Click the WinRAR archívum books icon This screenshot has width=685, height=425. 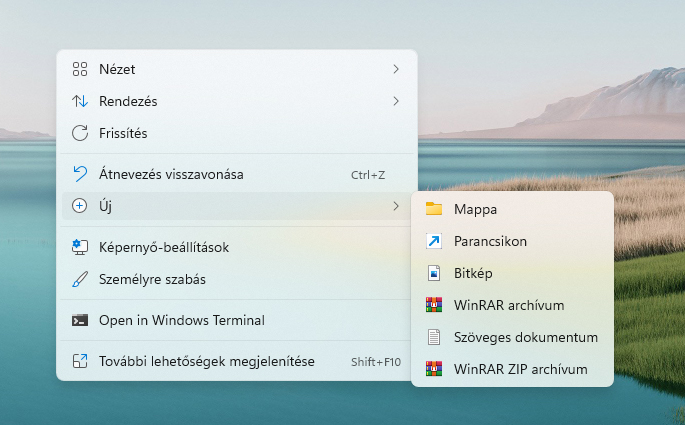tap(433, 305)
